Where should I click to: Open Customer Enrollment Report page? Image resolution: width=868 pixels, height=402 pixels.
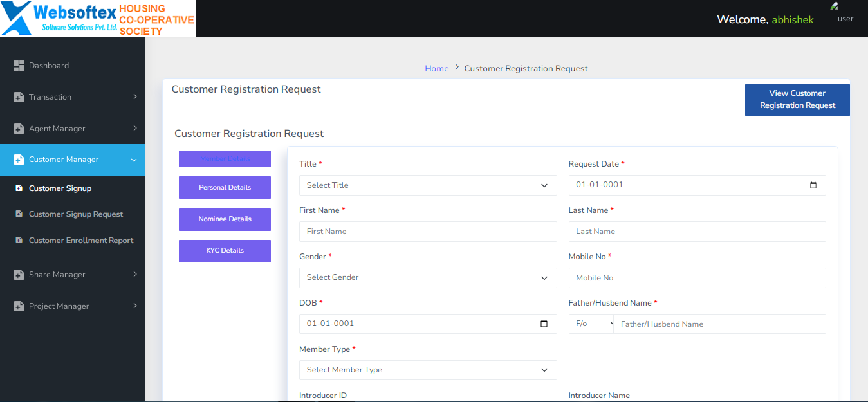[x=81, y=241]
